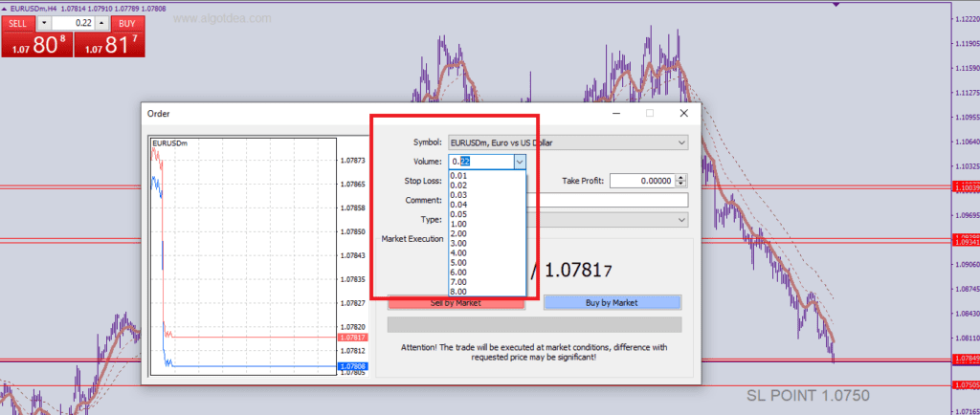Click the Buy by Market button
The width and height of the screenshot is (980, 415).
point(612,303)
